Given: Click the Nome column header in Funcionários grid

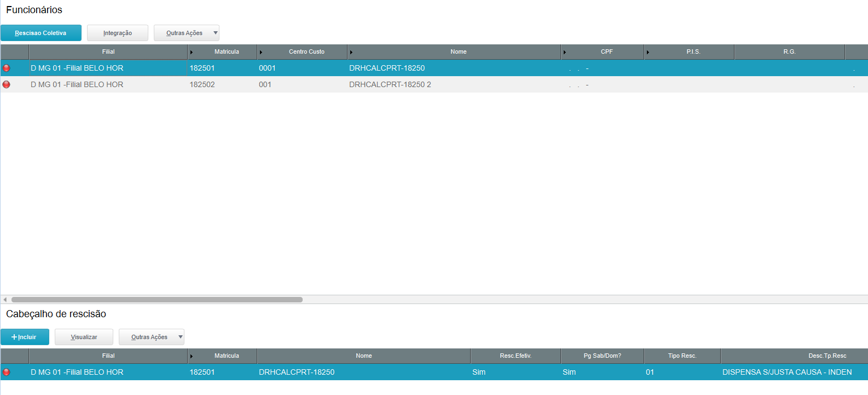Looking at the screenshot, I should pos(454,51).
